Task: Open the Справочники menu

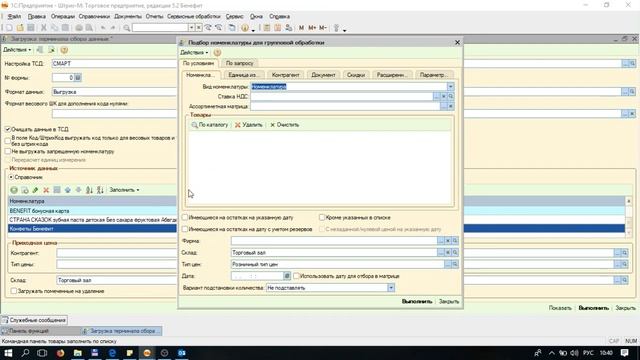Action: point(94,16)
